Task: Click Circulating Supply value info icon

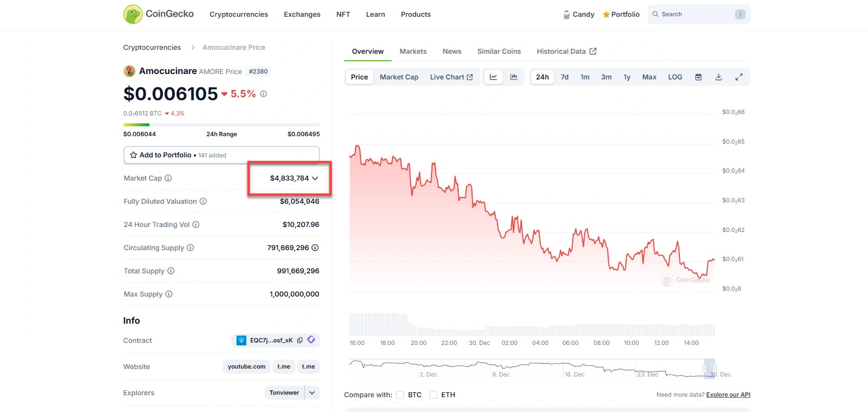Action: (315, 248)
